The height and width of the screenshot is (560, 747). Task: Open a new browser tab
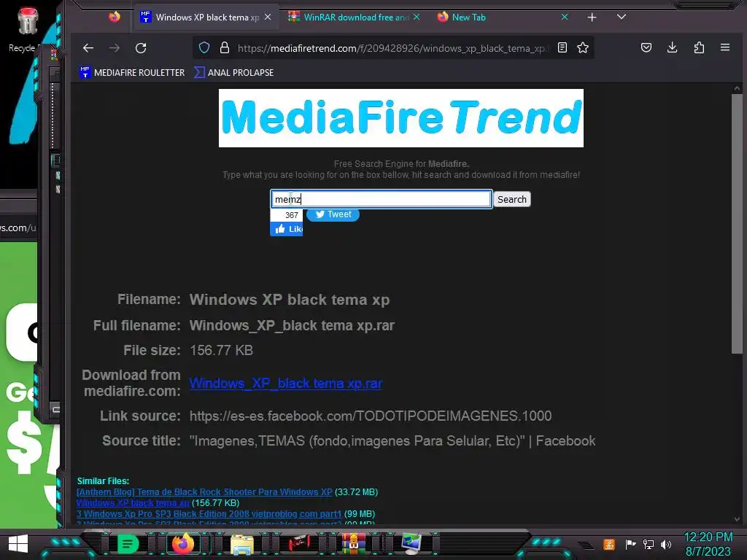(592, 17)
